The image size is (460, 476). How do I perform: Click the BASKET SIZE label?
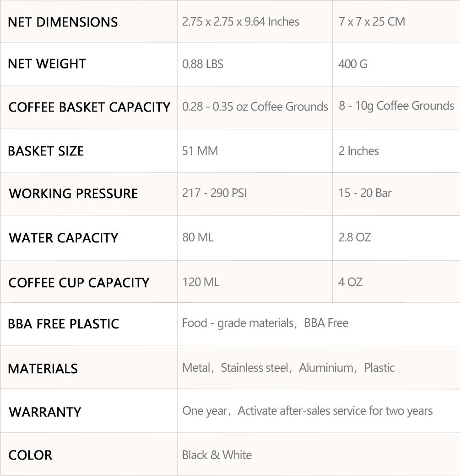point(46,151)
